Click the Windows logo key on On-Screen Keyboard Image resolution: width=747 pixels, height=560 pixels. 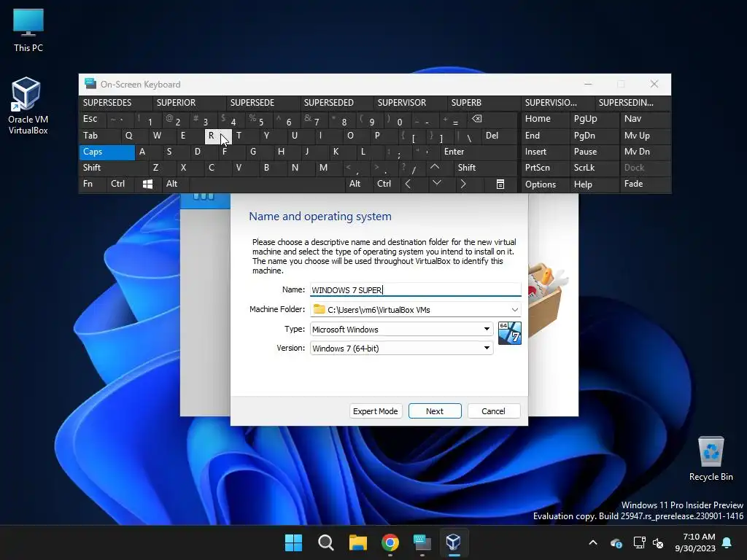point(147,184)
